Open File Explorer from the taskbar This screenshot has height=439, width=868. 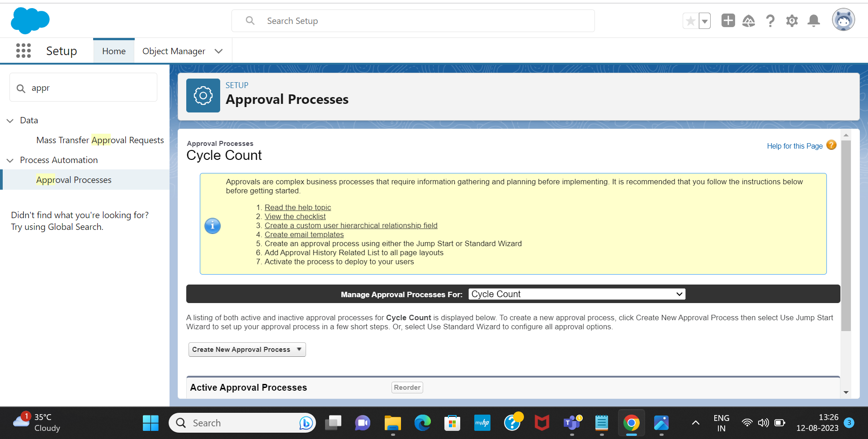(x=393, y=423)
